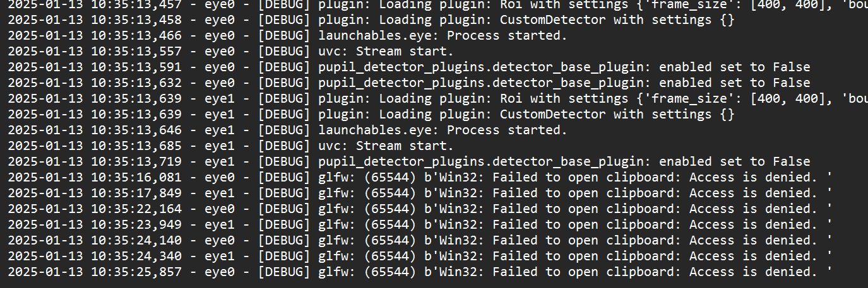This screenshot has height=288, width=868.
Task: Click the last log line timestamped 10:35:25,857
Action: 420,272
